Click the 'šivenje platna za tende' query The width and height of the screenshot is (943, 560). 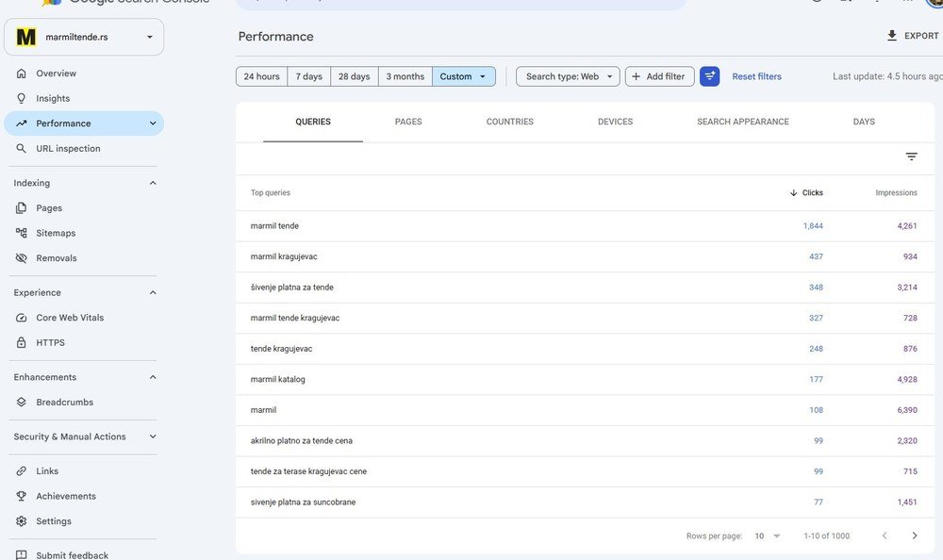[291, 288]
